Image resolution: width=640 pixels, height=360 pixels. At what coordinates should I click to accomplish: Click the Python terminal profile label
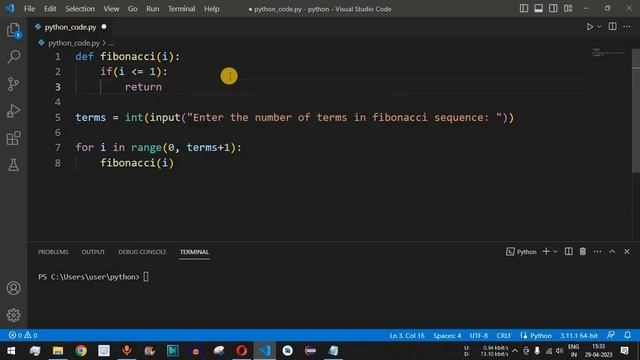click(521, 252)
